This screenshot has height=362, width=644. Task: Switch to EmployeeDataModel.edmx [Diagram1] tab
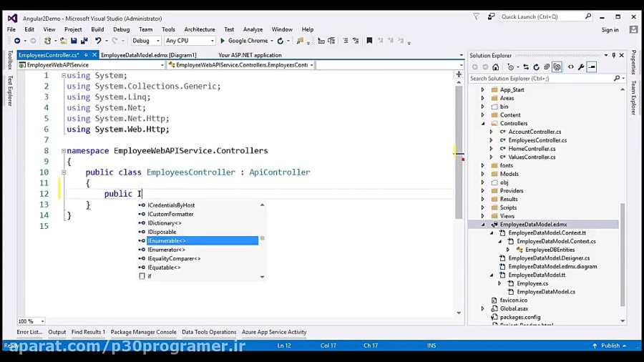(x=149, y=55)
